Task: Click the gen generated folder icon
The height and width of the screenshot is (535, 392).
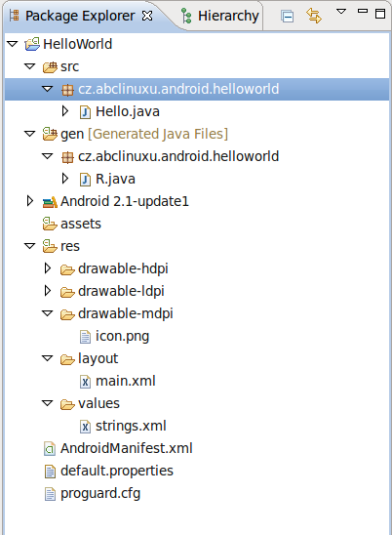Action: point(50,134)
